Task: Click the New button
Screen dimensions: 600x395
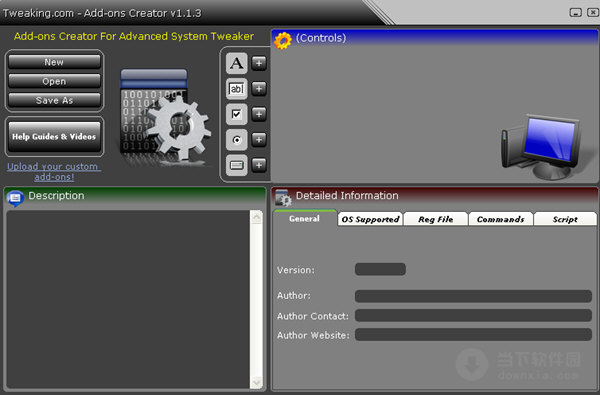Action: [54, 62]
